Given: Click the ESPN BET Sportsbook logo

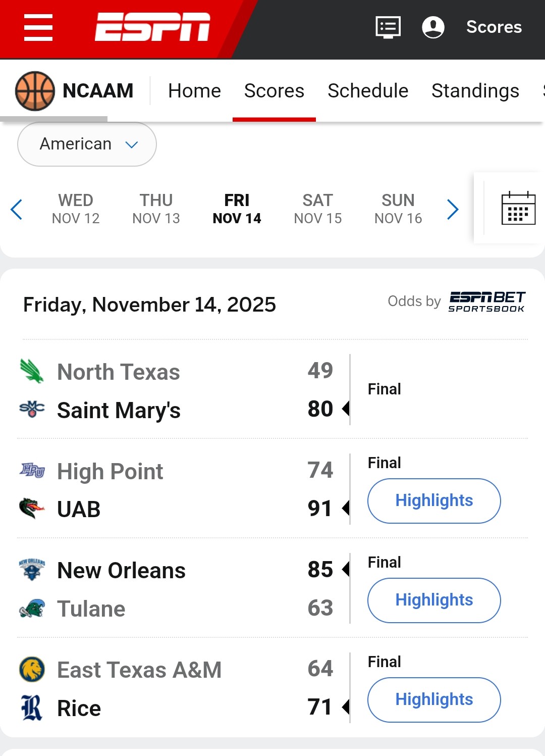Looking at the screenshot, I should (486, 302).
